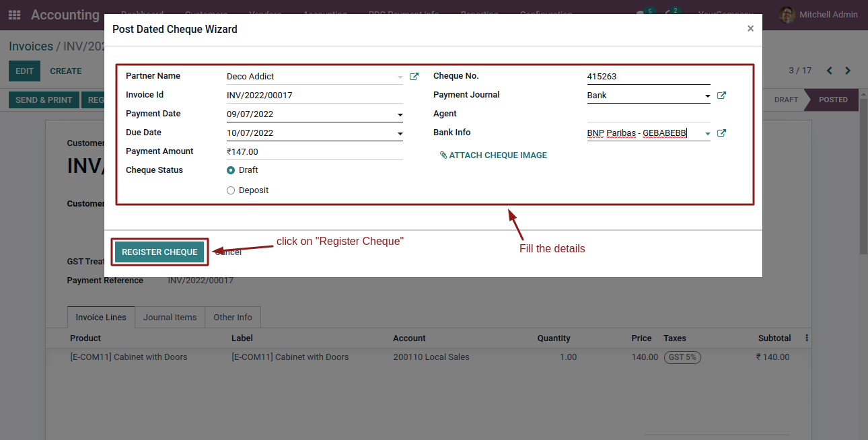The image size is (868, 440).
Task: Click the SEND & PRINT button
Action: coord(44,100)
